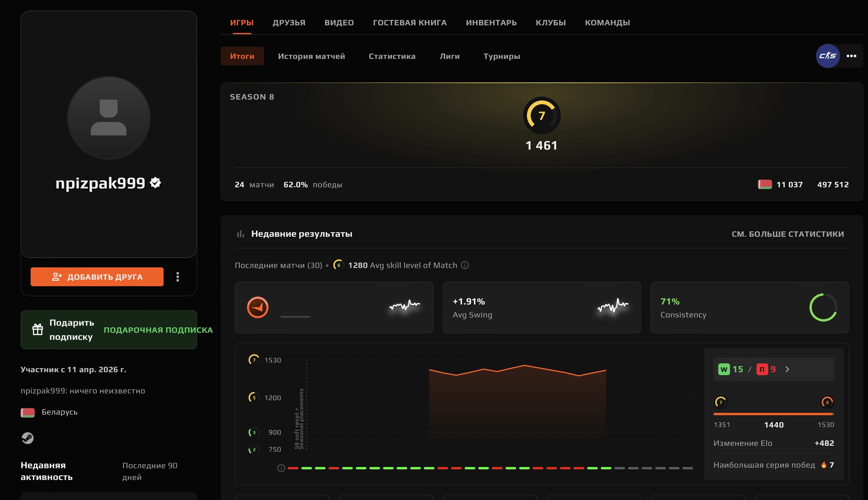The image size is (868, 500).
Task: Click the Consistency circular progress ring
Action: coord(823,307)
